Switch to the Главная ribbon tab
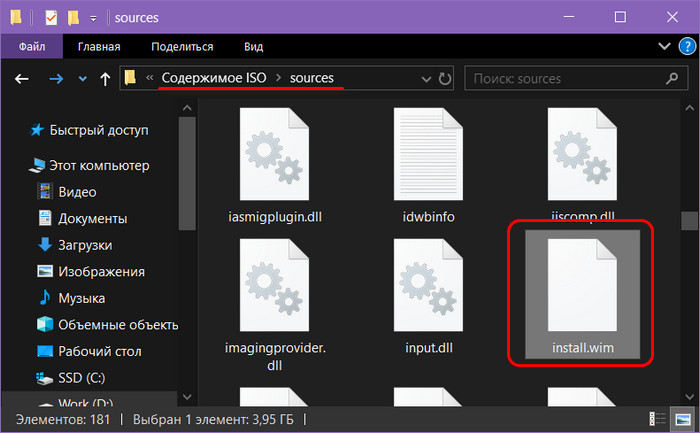 (99, 46)
